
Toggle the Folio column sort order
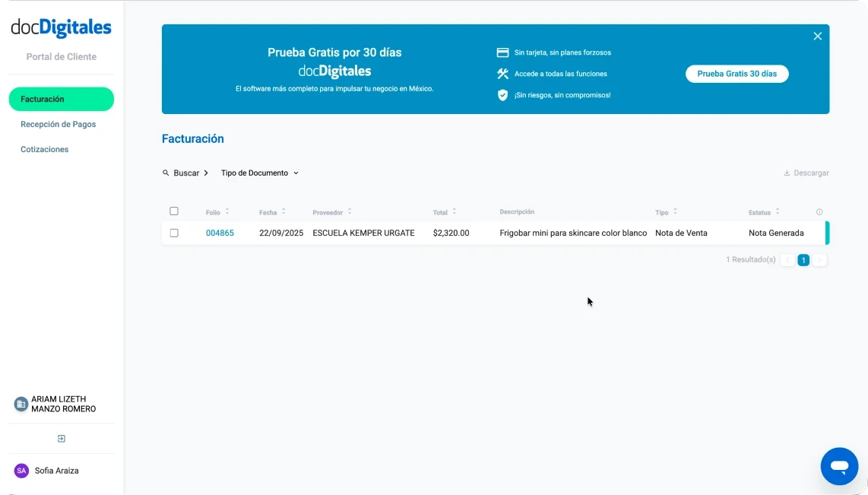tap(227, 211)
